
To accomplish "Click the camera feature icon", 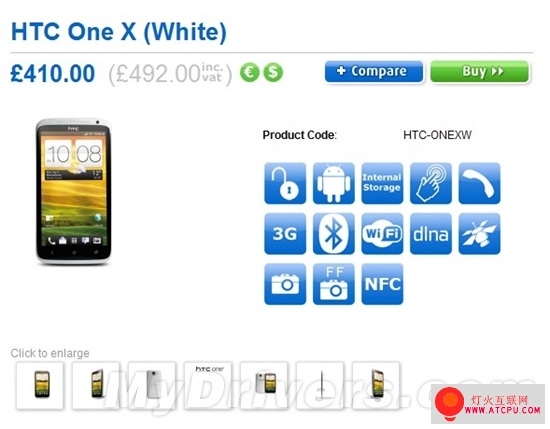I will point(285,284).
